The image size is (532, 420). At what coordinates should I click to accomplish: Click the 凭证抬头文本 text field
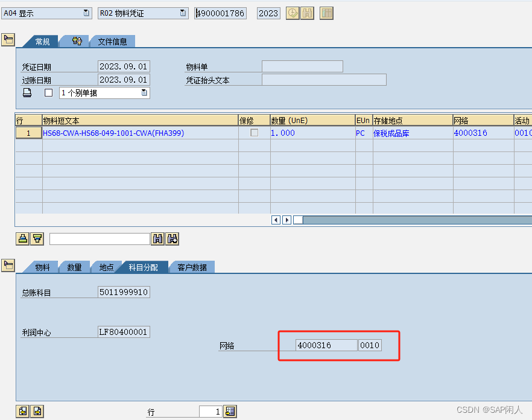click(324, 80)
